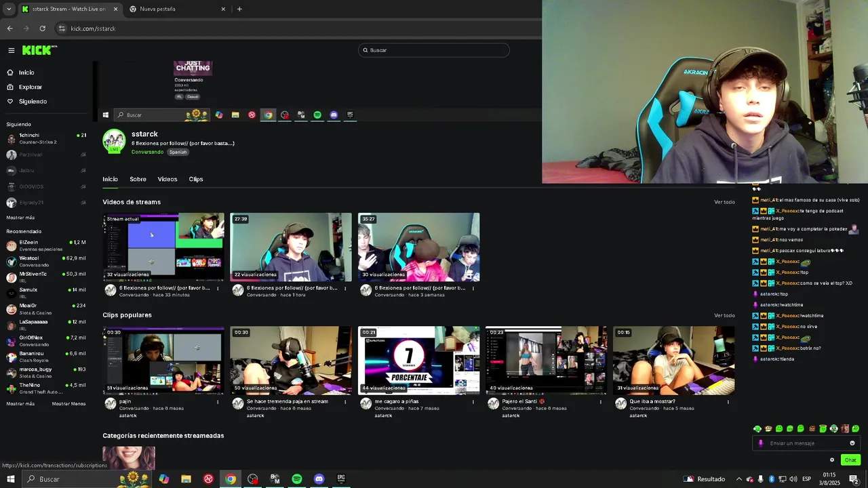Open File Explorer from the taskbar
Screen dimensions: 868x488
coord(186,479)
